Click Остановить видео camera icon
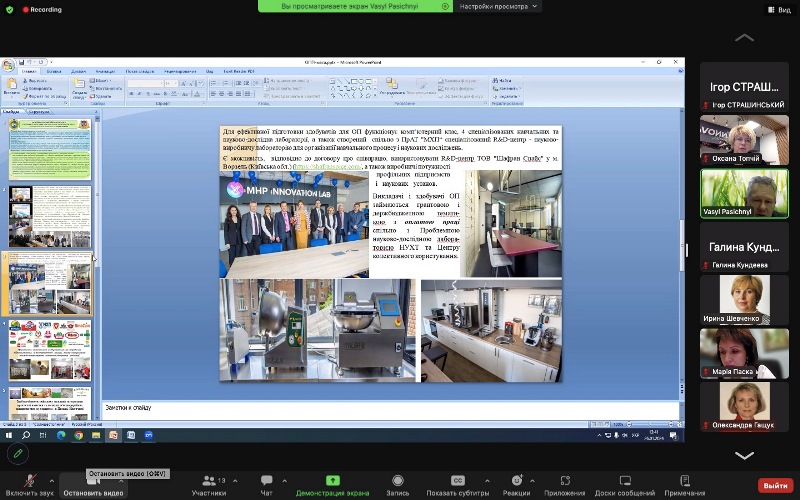The image size is (800, 500). (x=92, y=481)
